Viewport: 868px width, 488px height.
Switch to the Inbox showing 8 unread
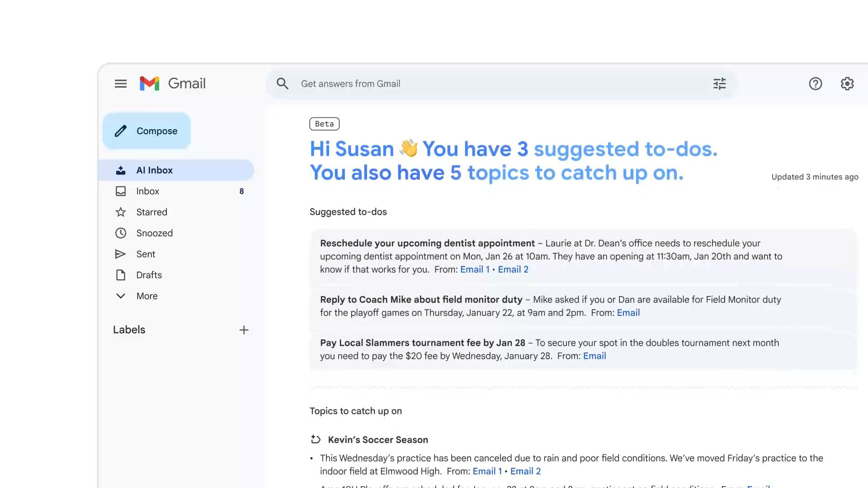(147, 191)
